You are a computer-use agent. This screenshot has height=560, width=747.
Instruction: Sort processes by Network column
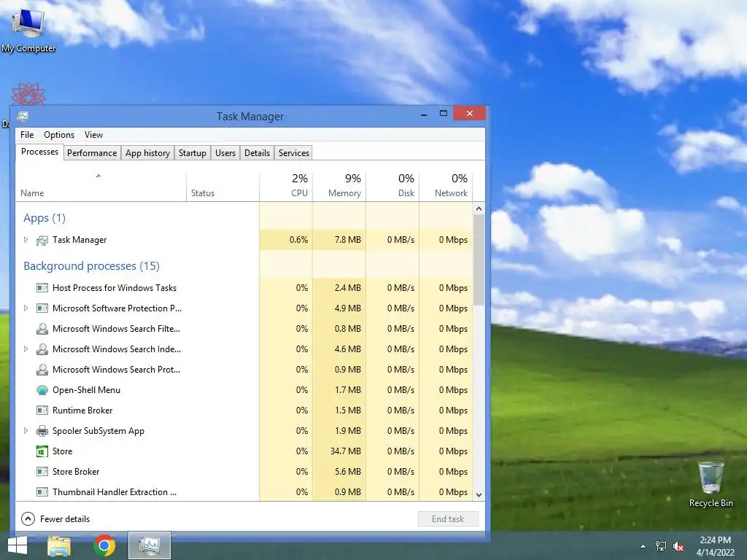point(446,186)
